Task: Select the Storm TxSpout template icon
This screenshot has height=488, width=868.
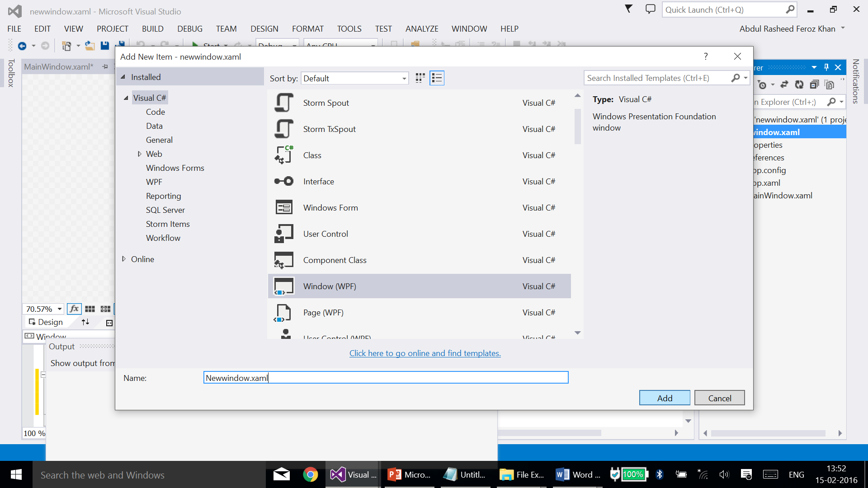Action: pyautogui.click(x=284, y=129)
